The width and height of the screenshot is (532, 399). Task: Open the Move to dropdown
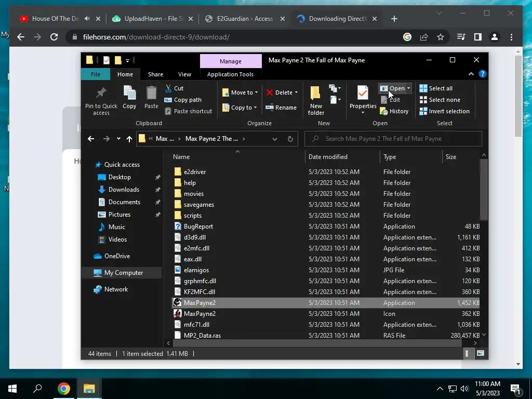240,92
